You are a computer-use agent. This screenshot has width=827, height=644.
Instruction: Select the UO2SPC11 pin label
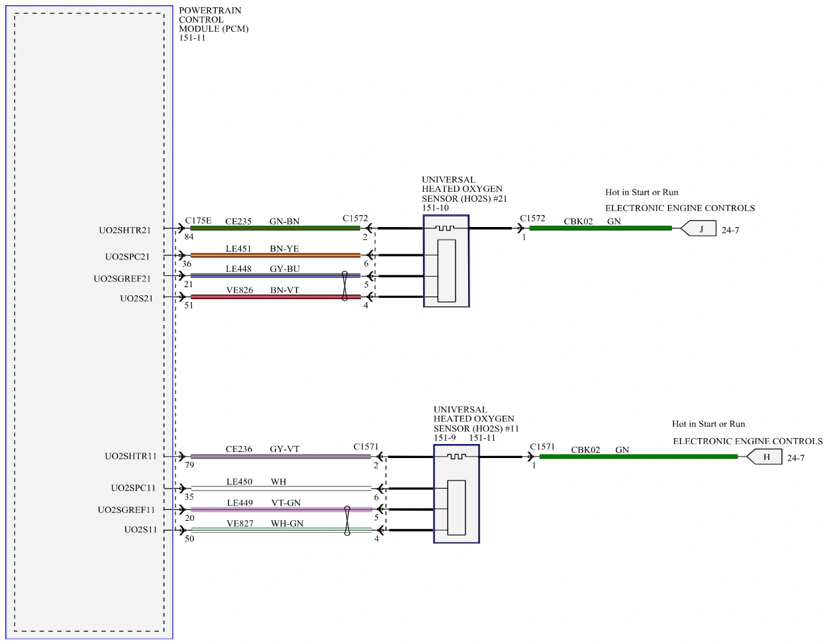tap(133, 488)
